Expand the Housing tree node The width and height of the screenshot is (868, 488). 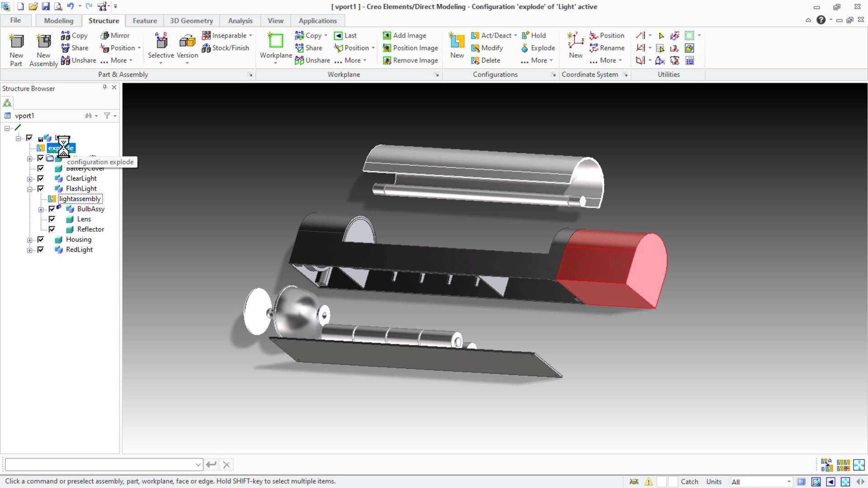click(x=29, y=240)
